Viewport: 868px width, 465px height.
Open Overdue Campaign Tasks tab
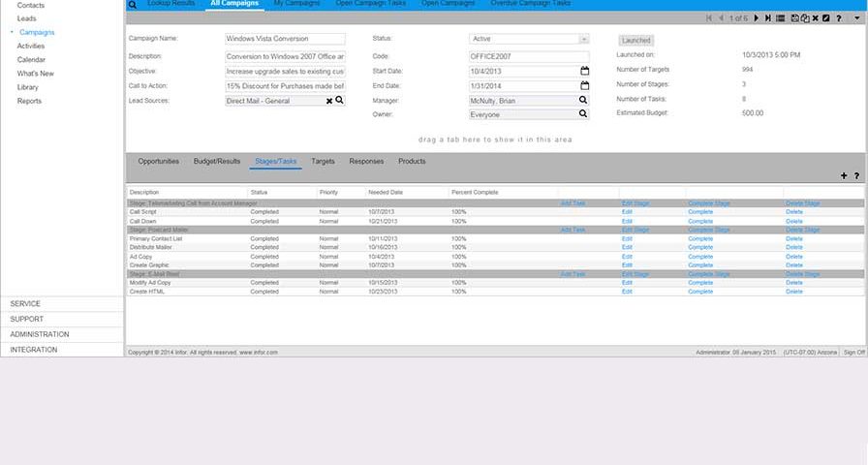[x=530, y=3]
